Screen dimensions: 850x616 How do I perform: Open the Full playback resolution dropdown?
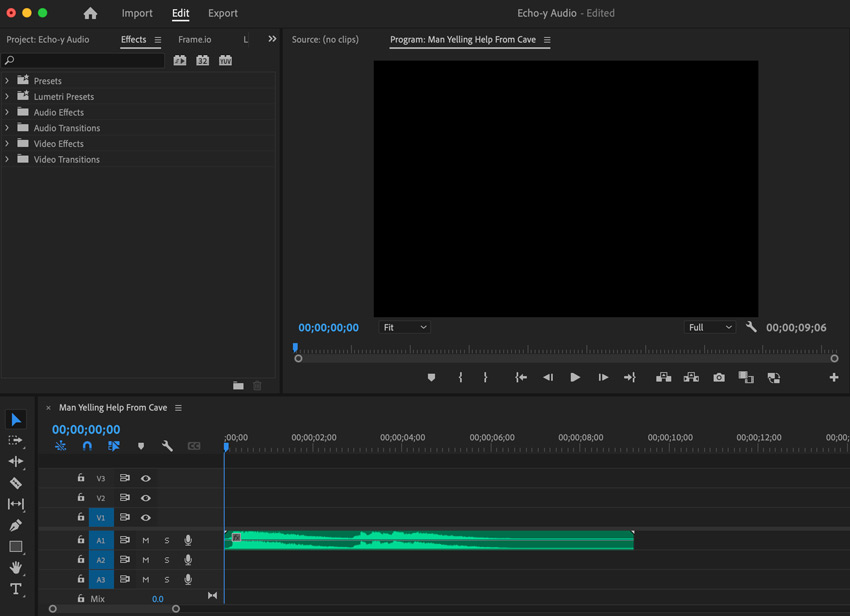[710, 327]
